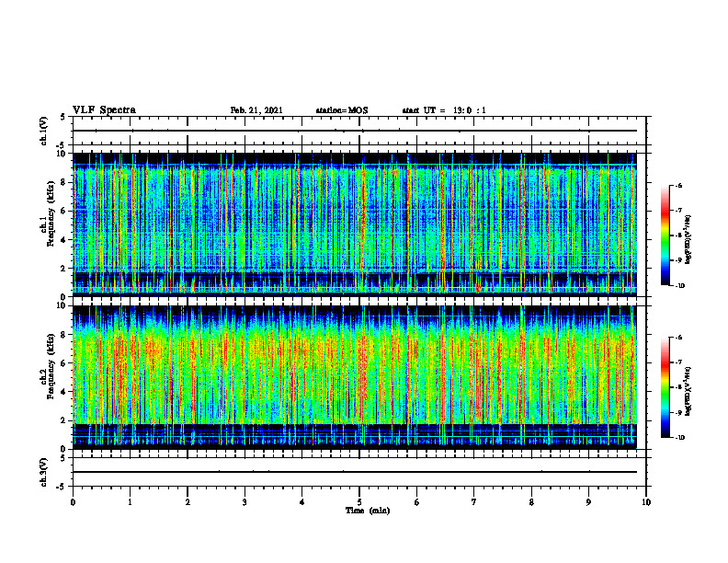Click ch.2 frequency tick label "6"
The width and height of the screenshot is (728, 563).
pos(63,363)
